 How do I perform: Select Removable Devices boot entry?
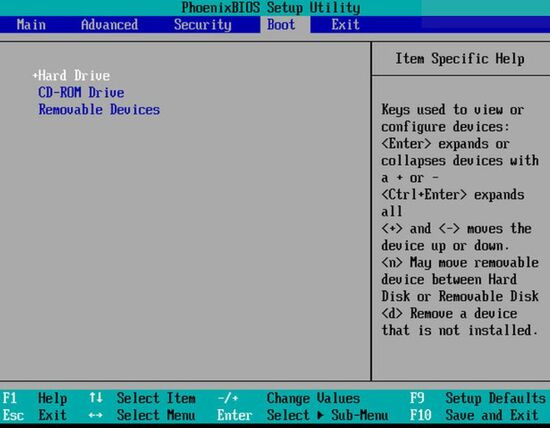coord(99,109)
